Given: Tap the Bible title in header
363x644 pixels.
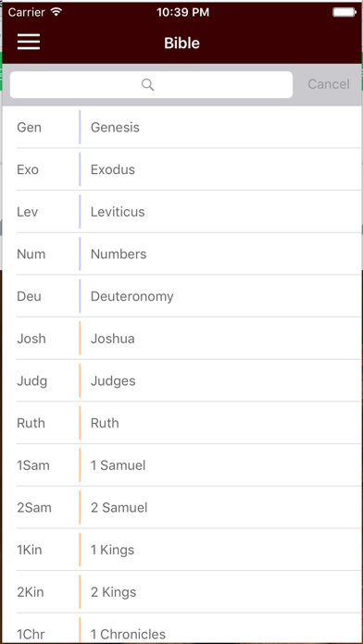Looking at the screenshot, I should coord(181,43).
